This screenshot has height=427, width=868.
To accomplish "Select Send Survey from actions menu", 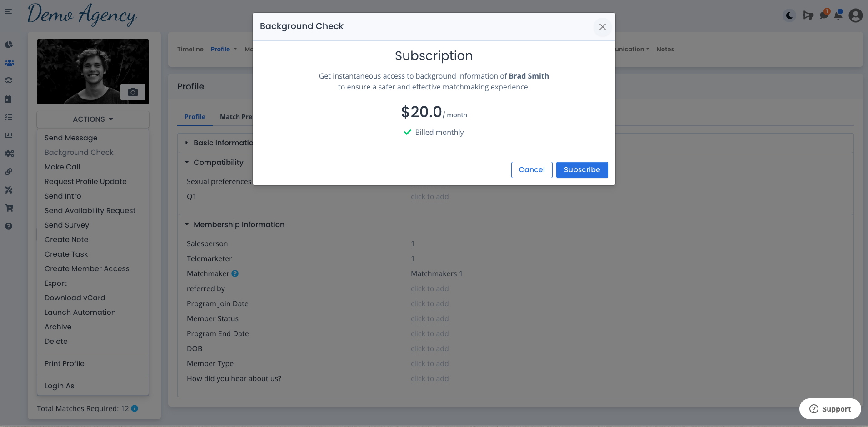I will tap(67, 225).
